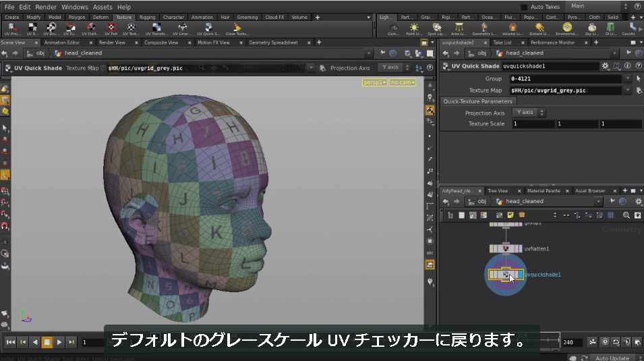The width and height of the screenshot is (644, 361).
Task: Open the Render menu
Action: click(46, 7)
